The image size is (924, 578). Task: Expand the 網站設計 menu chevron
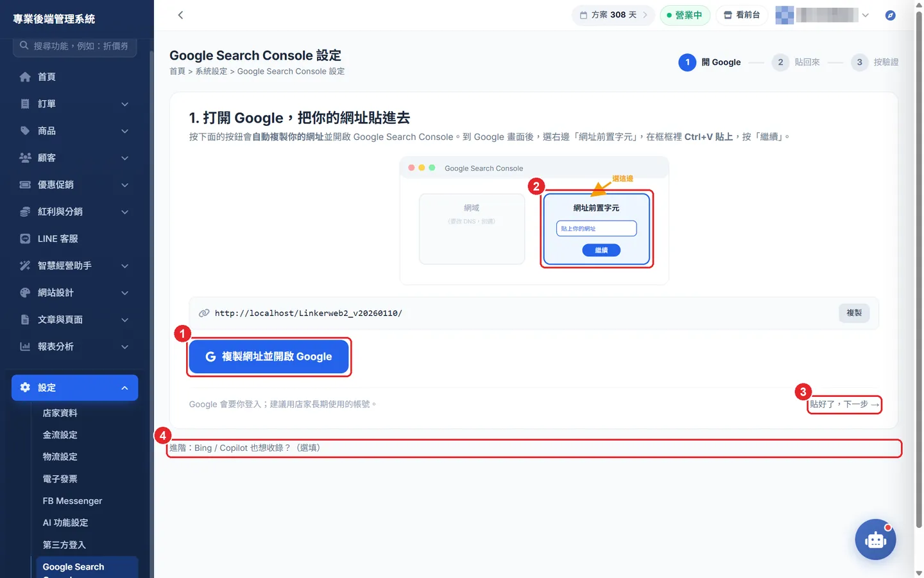125,293
